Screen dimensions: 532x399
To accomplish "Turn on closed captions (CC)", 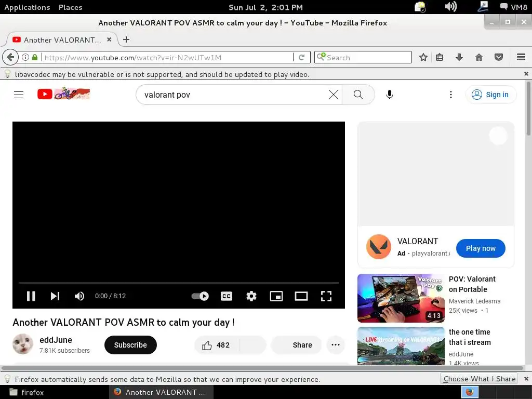I will point(227,296).
